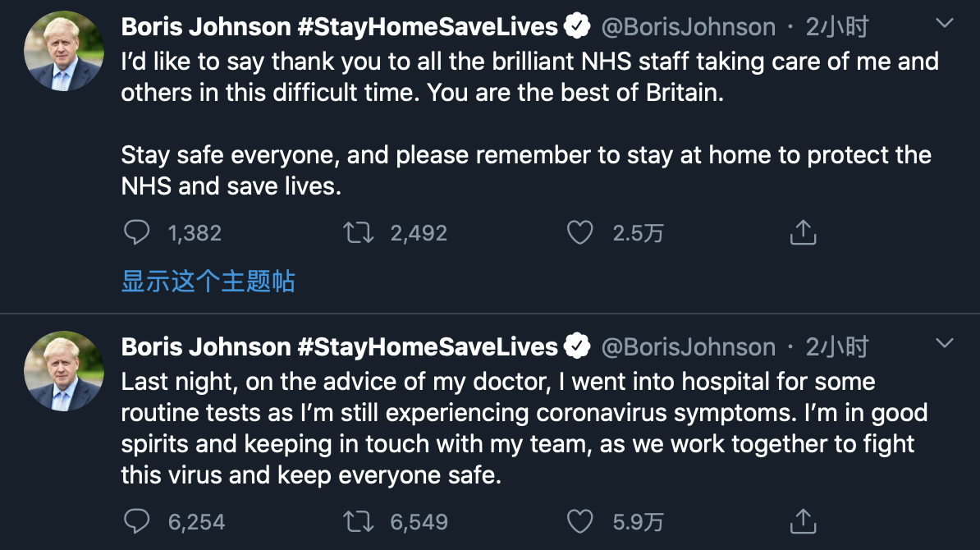Image resolution: width=980 pixels, height=550 pixels.
Task: Like the hospital routine tests tweet
Action: coord(580,520)
